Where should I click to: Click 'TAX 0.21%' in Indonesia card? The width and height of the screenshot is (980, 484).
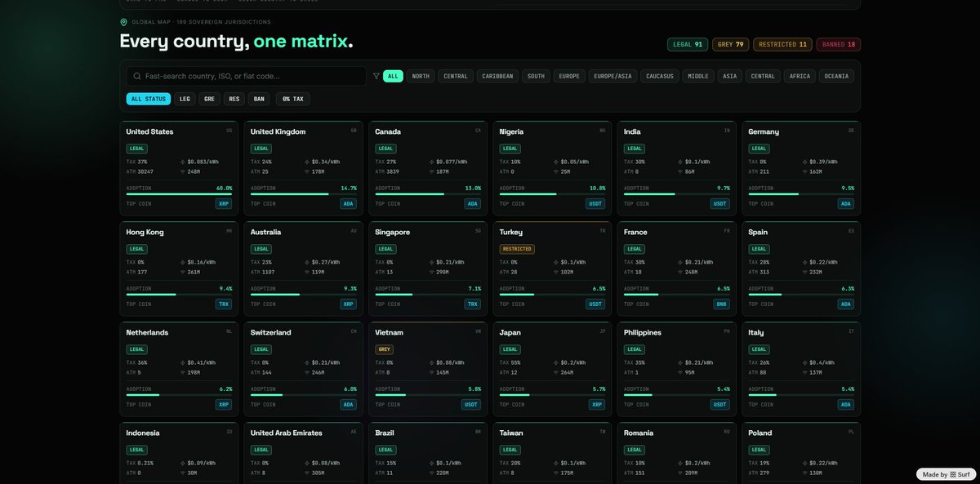[x=140, y=463]
